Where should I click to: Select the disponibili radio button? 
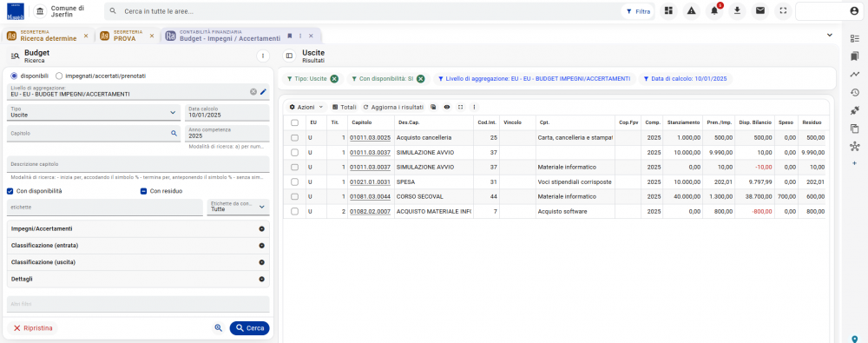point(15,76)
